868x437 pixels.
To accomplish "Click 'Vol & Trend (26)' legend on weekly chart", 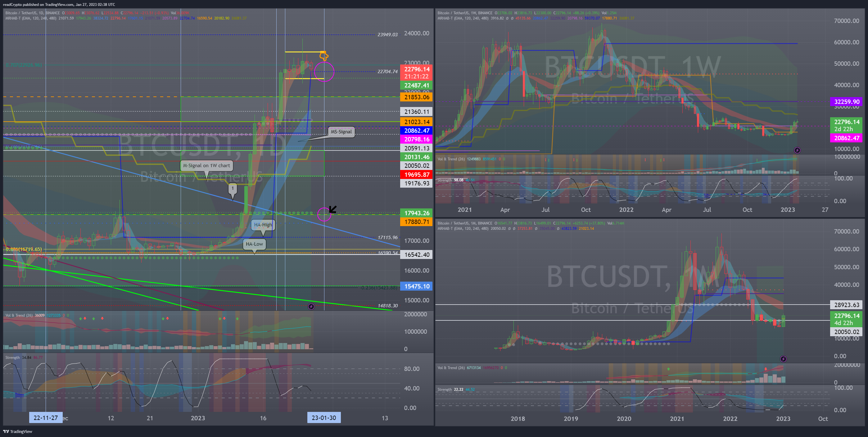I will [x=451, y=159].
